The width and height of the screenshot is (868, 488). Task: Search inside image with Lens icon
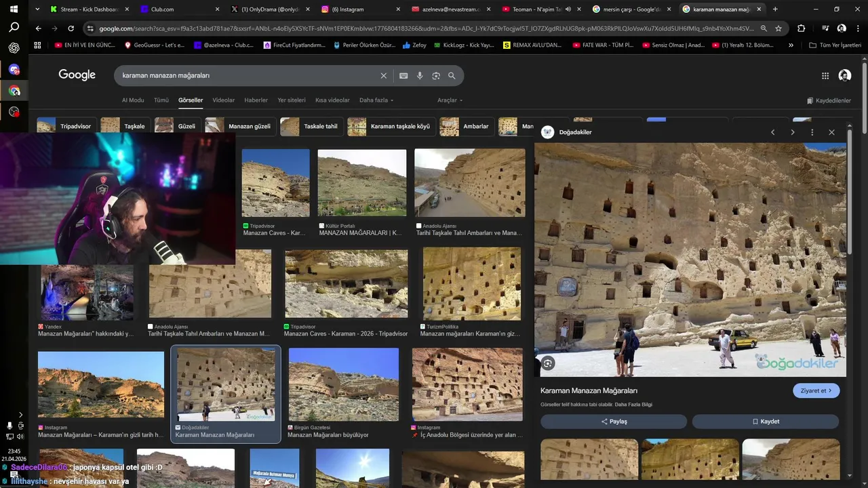coord(548,363)
